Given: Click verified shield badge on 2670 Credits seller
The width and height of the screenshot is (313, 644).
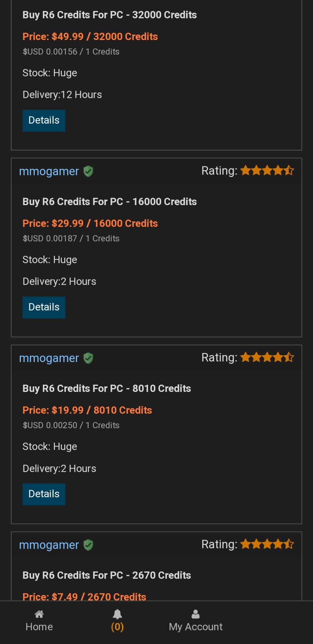Looking at the screenshot, I should click(x=88, y=545).
